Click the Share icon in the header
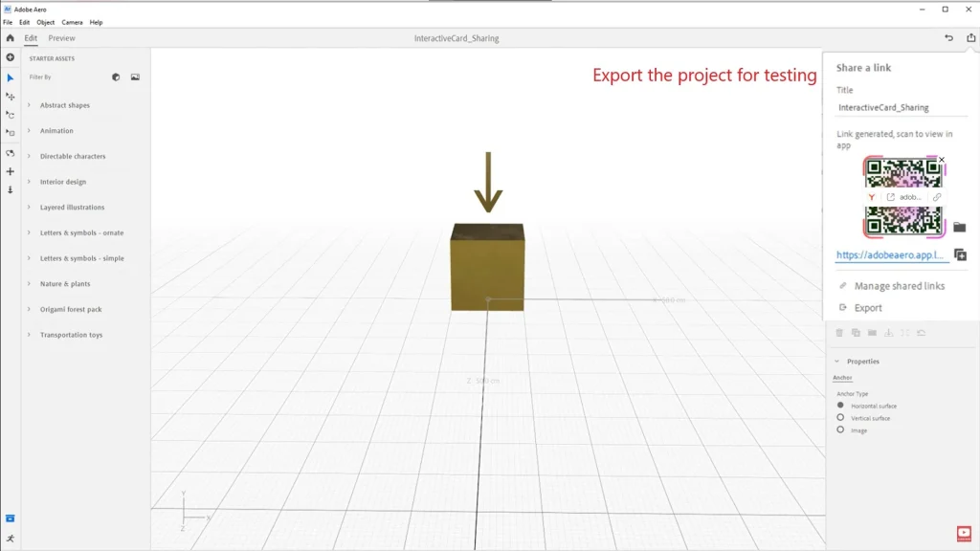The width and height of the screenshot is (980, 551). (x=970, y=38)
